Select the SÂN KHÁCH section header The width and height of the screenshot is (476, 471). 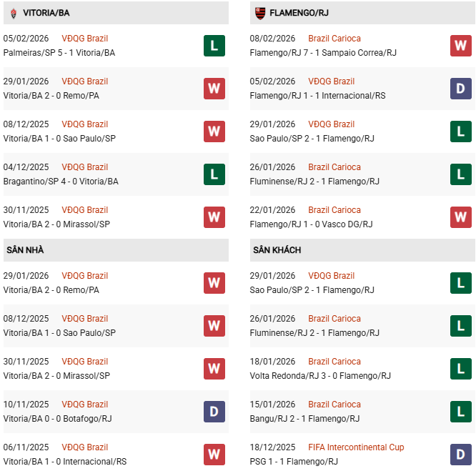point(277,250)
